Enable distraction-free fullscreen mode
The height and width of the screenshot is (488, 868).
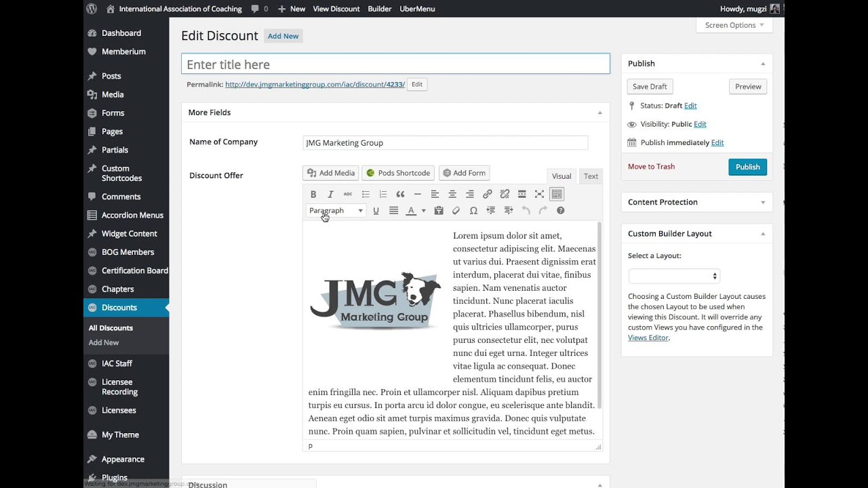coord(539,195)
